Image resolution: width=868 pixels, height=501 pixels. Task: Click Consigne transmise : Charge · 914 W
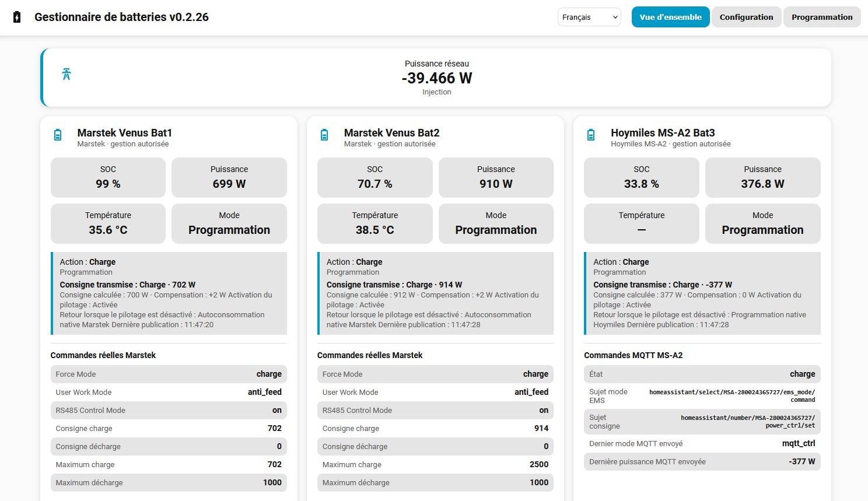click(x=394, y=285)
